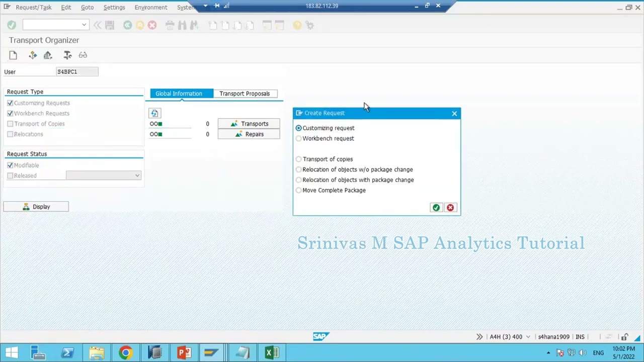The image size is (644, 362).
Task: Toggle the Modifiable status checkbox
Action: [x=10, y=165]
